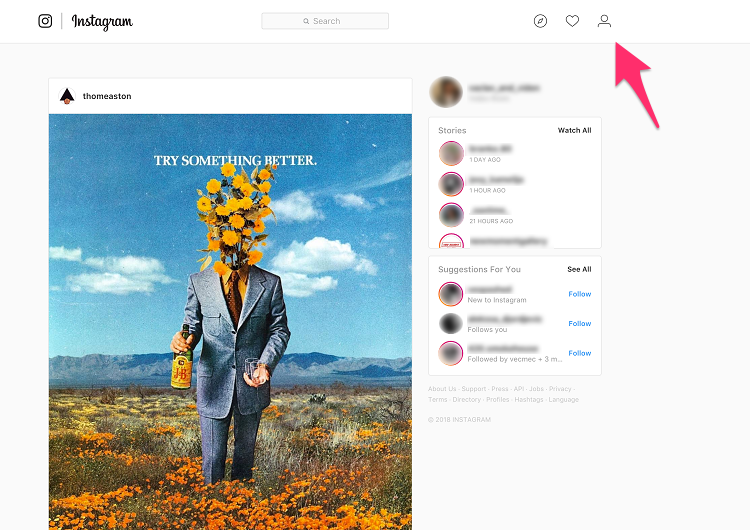Screen dimensions: 750x530
Task: Click the search magnifier icon
Action: [x=306, y=21]
